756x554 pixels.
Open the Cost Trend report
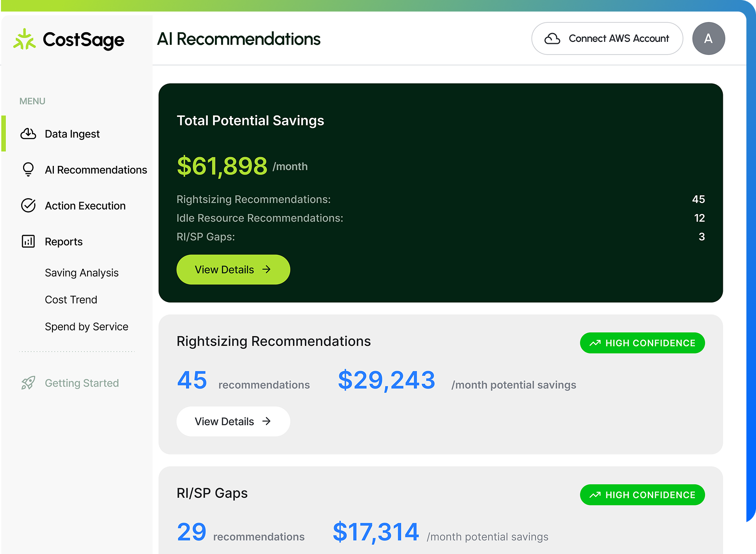coord(71,300)
